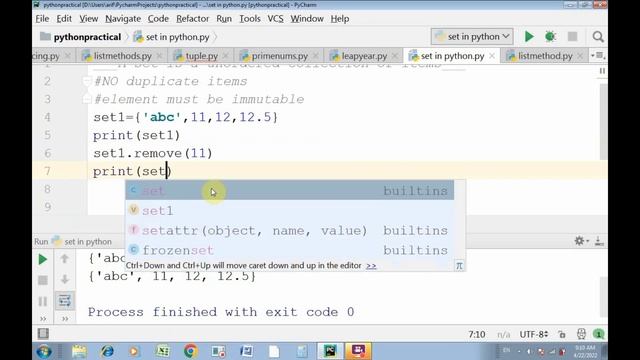Screen dimensions: 640x360
Task: Choose 'set1' variable from completion list
Action: [289, 211]
